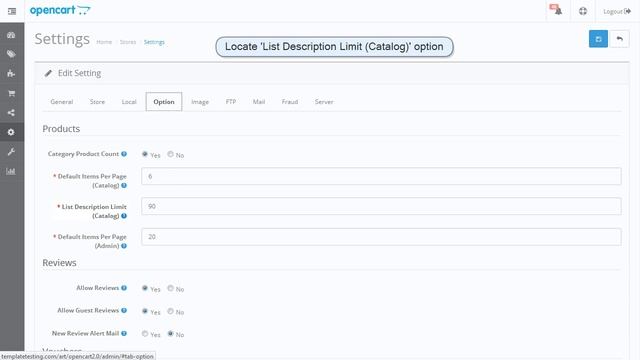Open the Catalog tags icon in sidebar
Screen dimensions: 640x360
(11, 54)
